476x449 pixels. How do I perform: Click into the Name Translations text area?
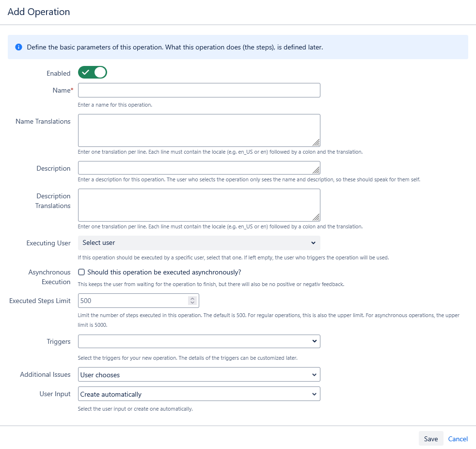point(199,130)
